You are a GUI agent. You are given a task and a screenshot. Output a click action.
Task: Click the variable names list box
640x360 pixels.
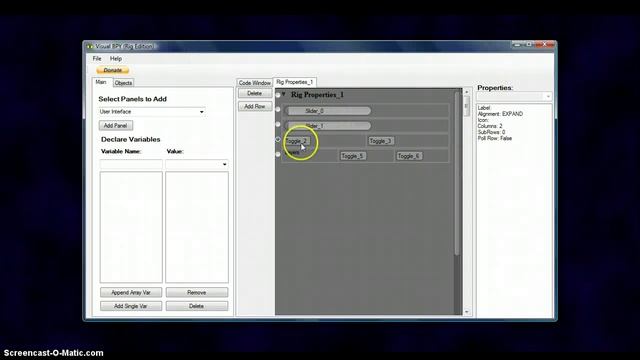coord(131,227)
